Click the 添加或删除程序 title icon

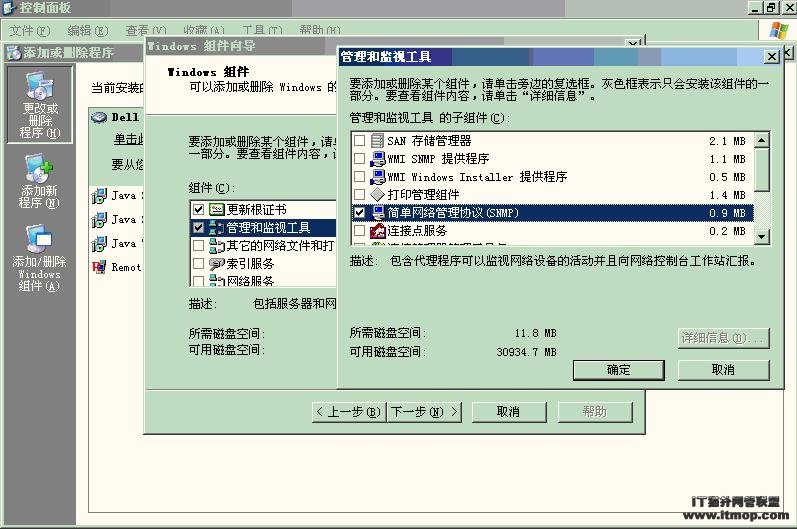[x=13, y=52]
